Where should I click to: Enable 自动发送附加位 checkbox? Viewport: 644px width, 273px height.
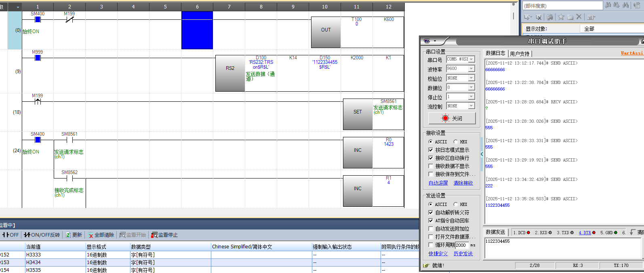(431, 229)
